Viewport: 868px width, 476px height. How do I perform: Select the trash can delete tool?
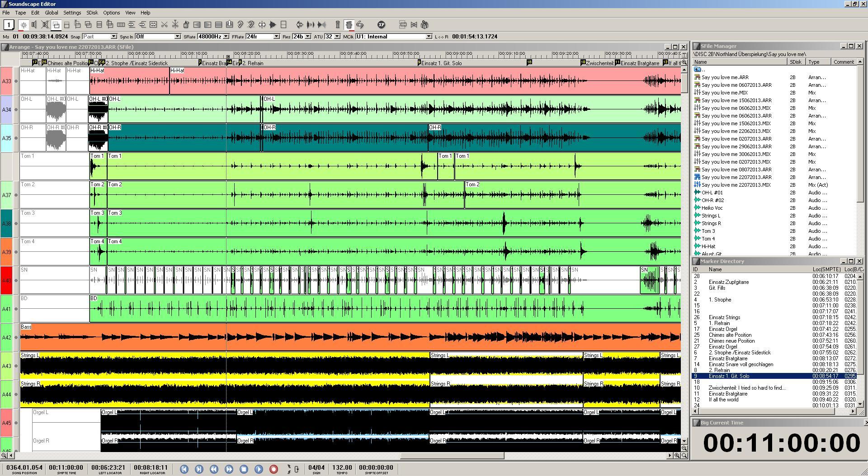pyautogui.click(x=349, y=25)
